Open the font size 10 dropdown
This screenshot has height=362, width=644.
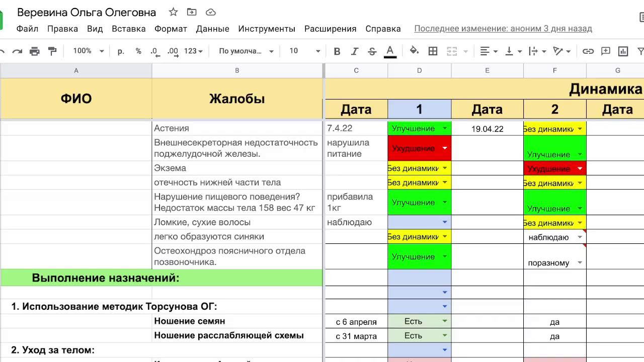pyautogui.click(x=305, y=51)
